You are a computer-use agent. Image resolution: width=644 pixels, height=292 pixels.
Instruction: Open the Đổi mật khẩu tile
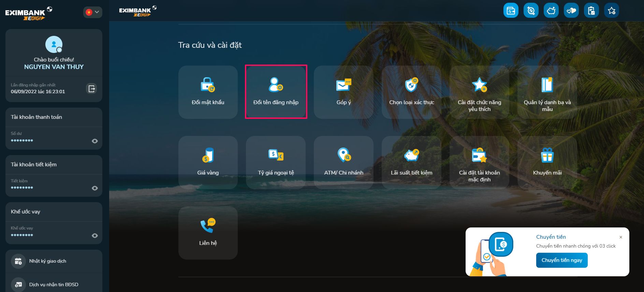coord(208,92)
